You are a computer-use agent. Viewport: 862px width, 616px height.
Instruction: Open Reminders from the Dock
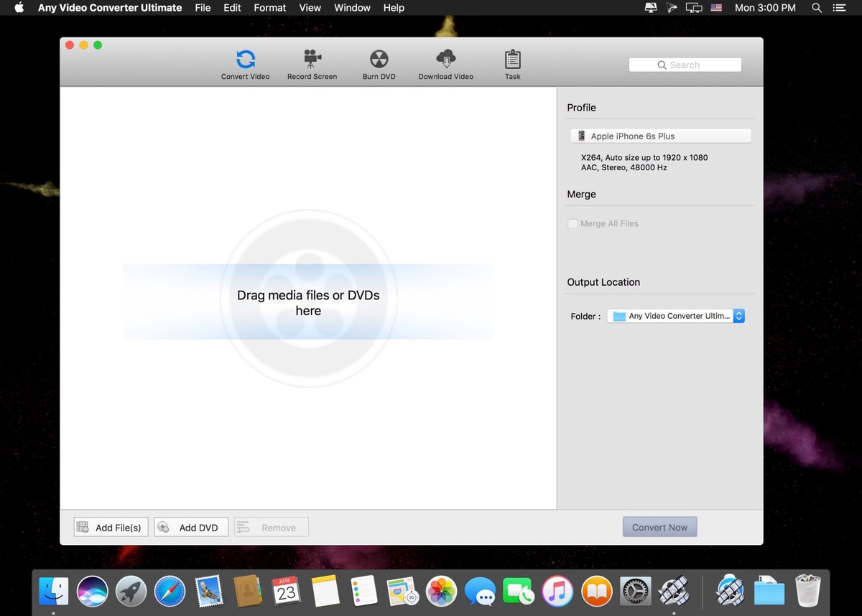coord(364,592)
